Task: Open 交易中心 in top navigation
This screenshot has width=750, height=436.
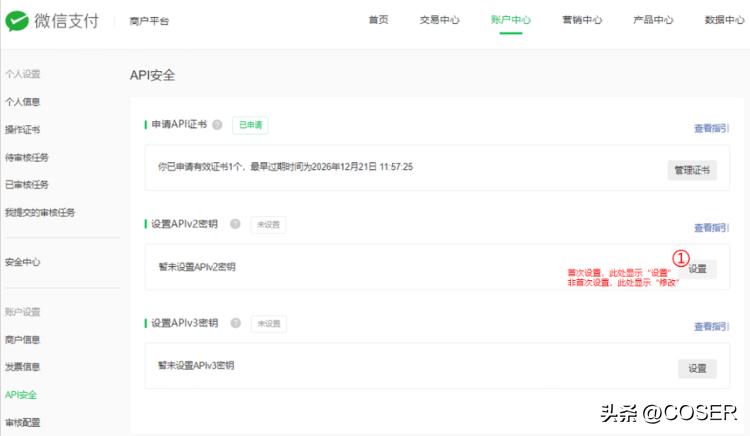Action: [x=440, y=20]
